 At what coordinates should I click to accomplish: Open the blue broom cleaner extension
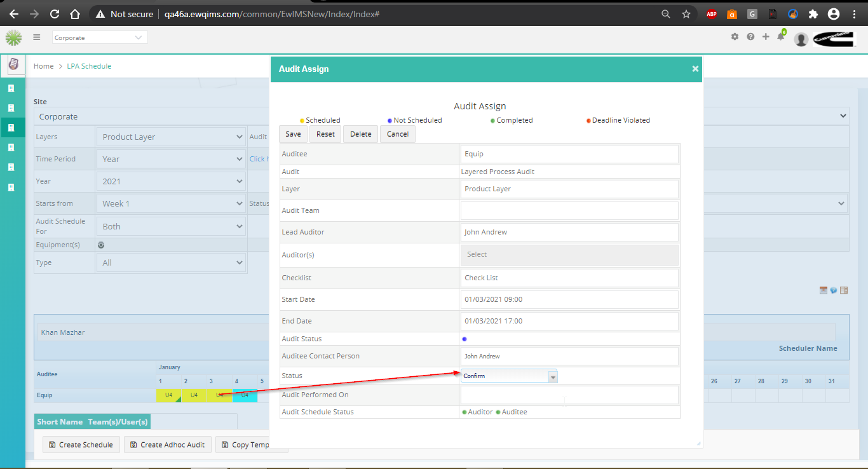click(x=793, y=14)
